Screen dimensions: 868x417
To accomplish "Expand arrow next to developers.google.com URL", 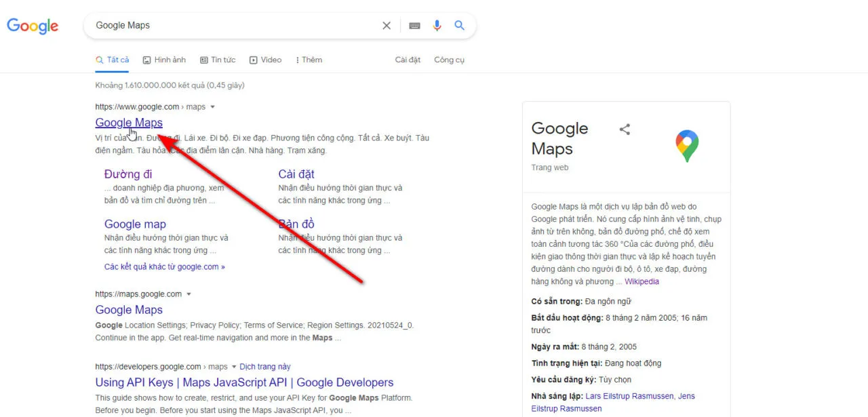I will pos(234,367).
